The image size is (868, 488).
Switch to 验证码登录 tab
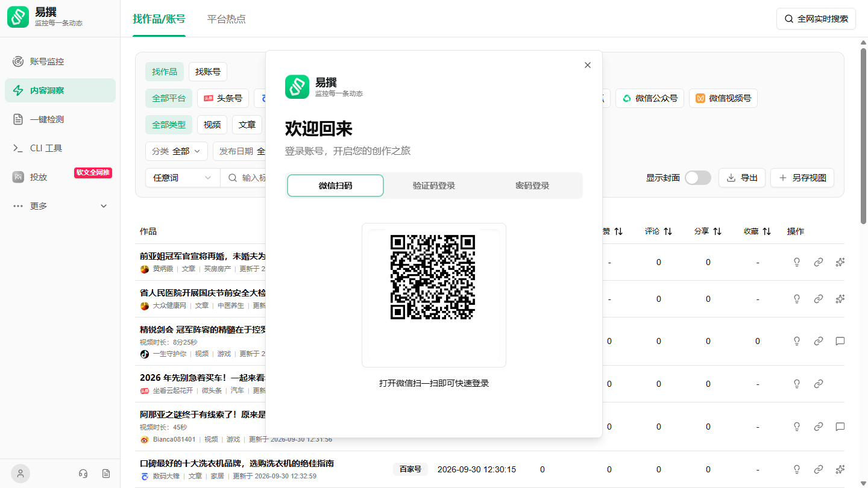pyautogui.click(x=434, y=186)
